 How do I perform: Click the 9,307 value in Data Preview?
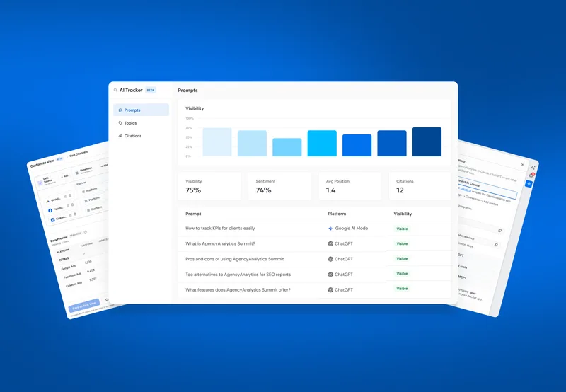pyautogui.click(x=93, y=279)
